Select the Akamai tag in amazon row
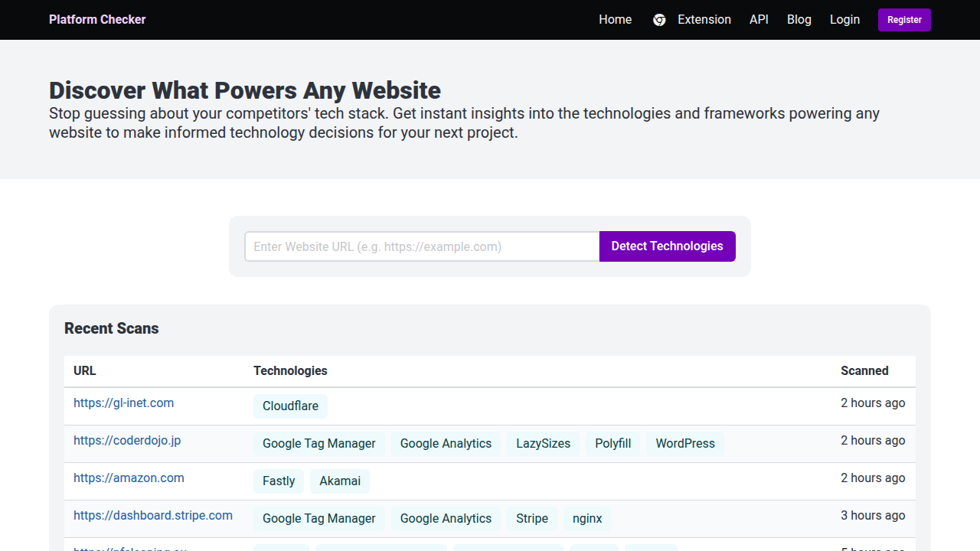Screen dimensions: 980x551 click(x=340, y=481)
